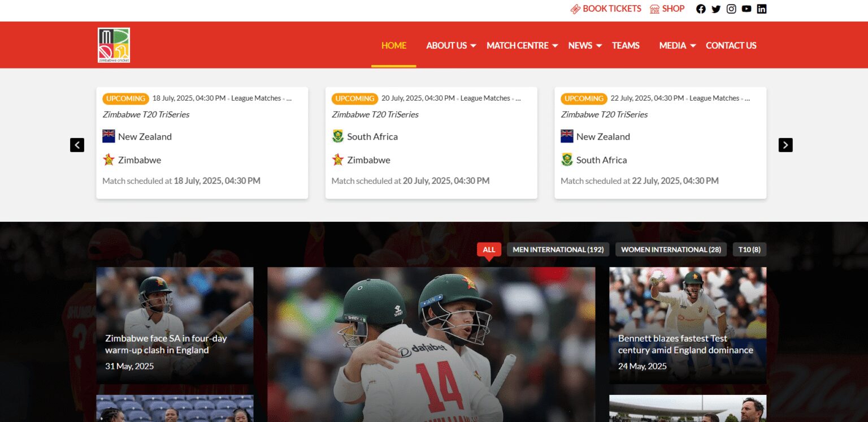Open Instagram via its icon
The image size is (868, 422).
click(731, 8)
